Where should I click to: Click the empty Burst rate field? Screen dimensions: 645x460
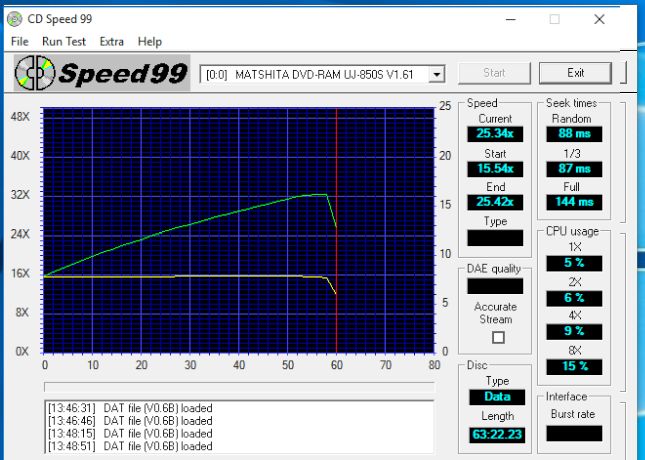[x=574, y=433]
